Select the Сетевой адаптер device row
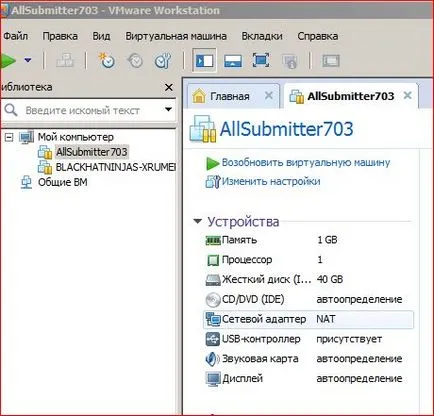The height and width of the screenshot is (416, 434). pos(308,319)
